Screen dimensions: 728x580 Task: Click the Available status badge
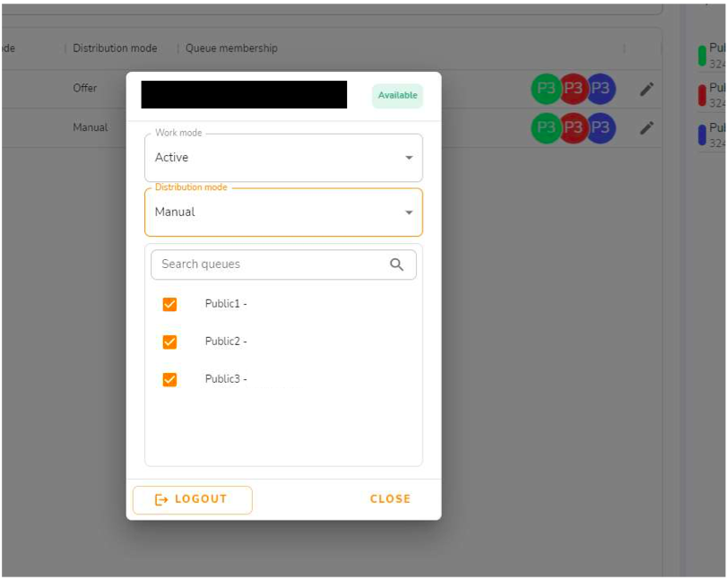(x=397, y=96)
